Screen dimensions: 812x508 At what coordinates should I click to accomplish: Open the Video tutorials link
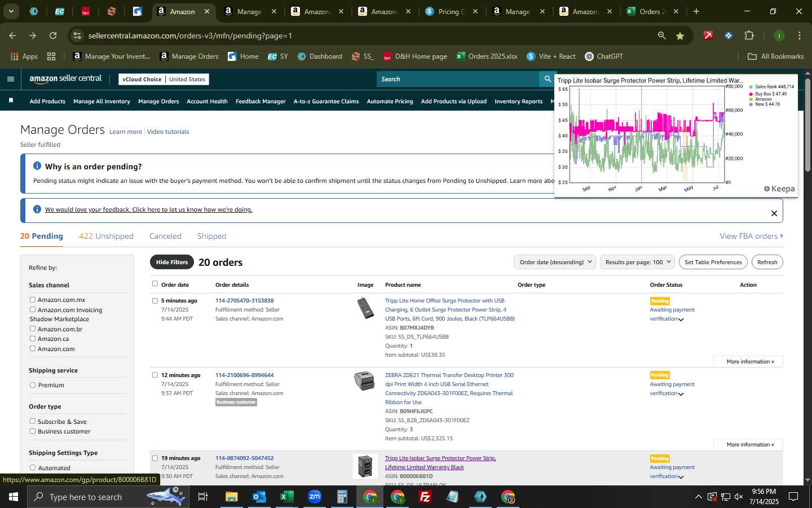click(168, 132)
